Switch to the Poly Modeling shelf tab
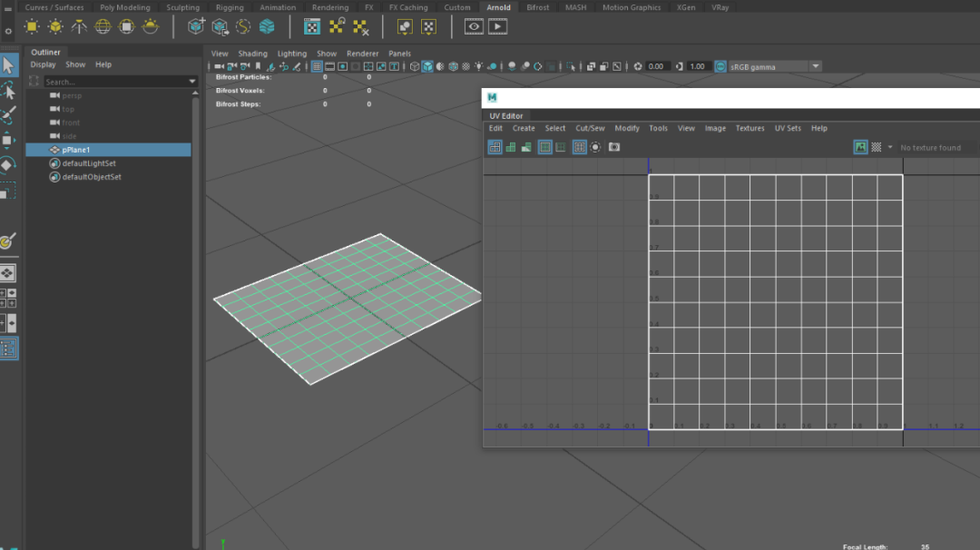The image size is (980, 550). coord(125,7)
